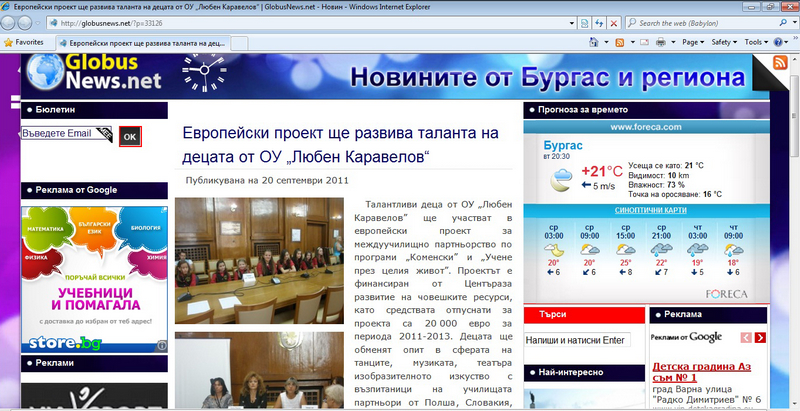Viewport: 800px width, 411px height.
Task: Click the search magnifier button
Action: click(783, 23)
